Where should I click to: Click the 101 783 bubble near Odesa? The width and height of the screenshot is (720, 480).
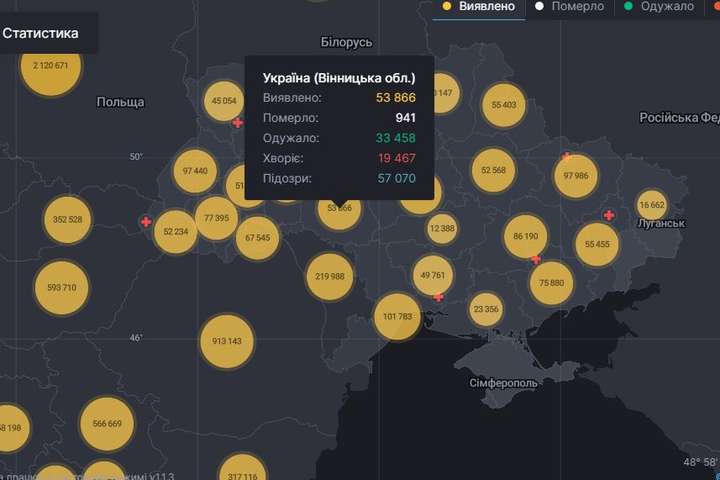tap(397, 317)
